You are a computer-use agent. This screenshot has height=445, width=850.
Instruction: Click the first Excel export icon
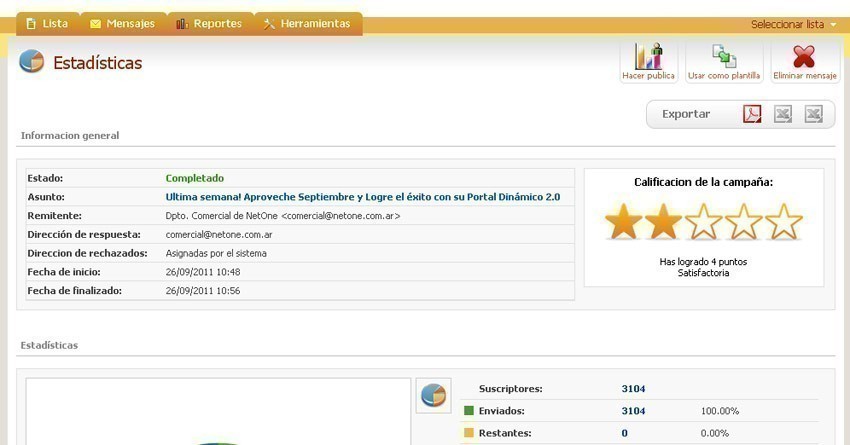[783, 114]
